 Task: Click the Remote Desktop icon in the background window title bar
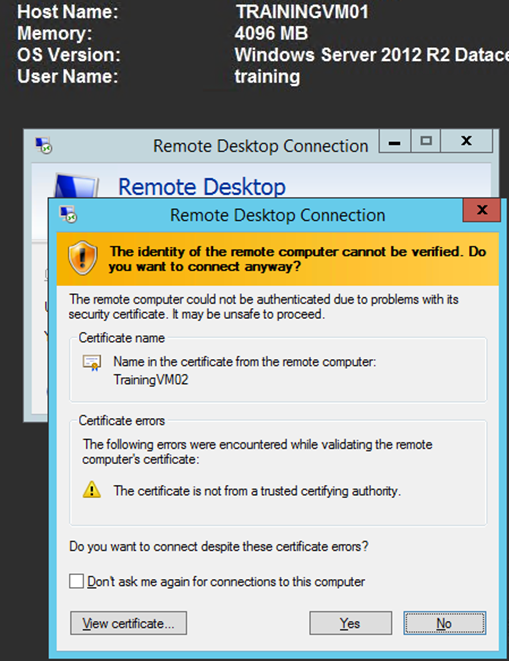(43, 146)
